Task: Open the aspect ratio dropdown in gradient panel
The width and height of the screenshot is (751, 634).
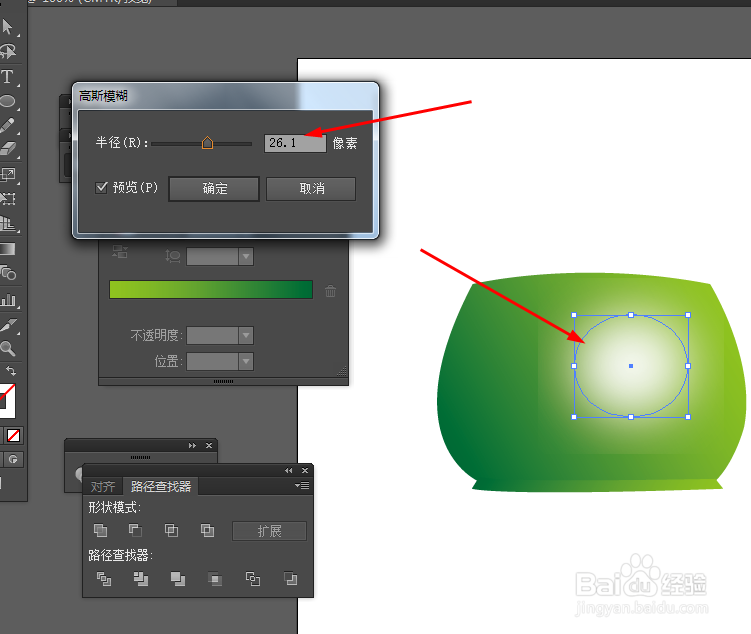Action: (x=246, y=257)
